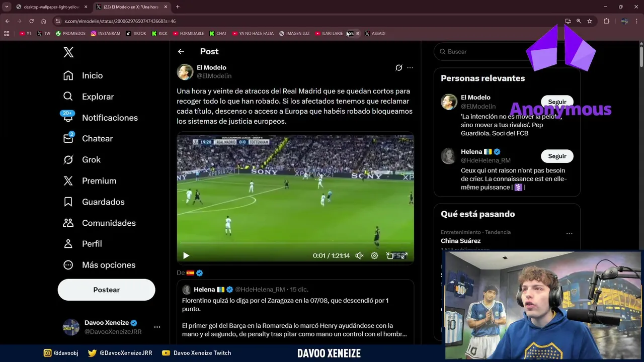Open a new browser tab
The image size is (644, 362).
(178, 7)
